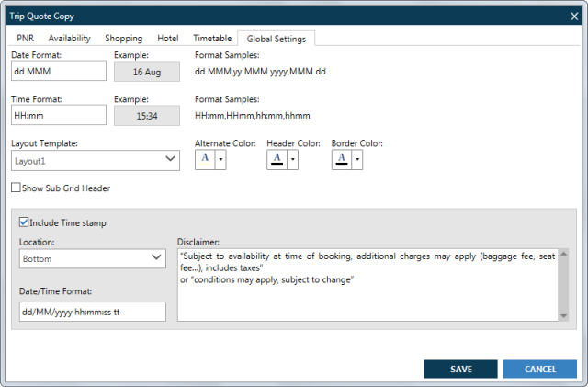Screen dimensions: 588x387
Task: Open Alternate Color dropdown arrow
Action: click(220, 159)
